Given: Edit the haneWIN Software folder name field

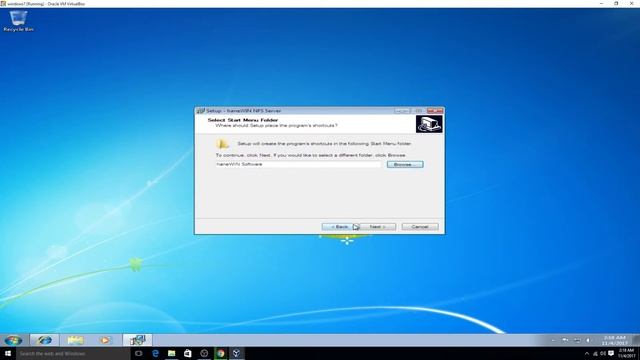Looking at the screenshot, I should [298, 164].
